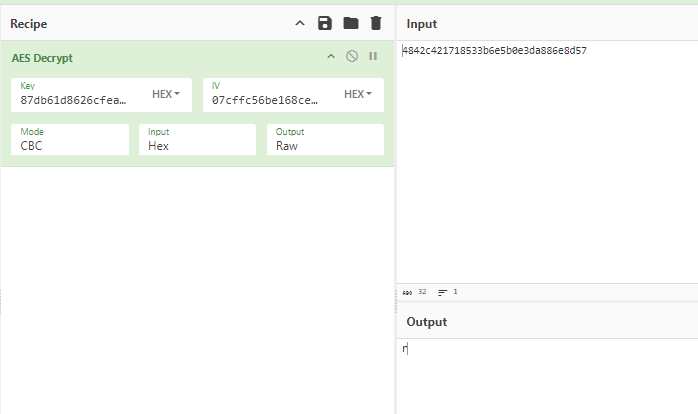Image resolution: width=698 pixels, height=414 pixels.
Task: Click the input character count icon
Action: (407, 292)
